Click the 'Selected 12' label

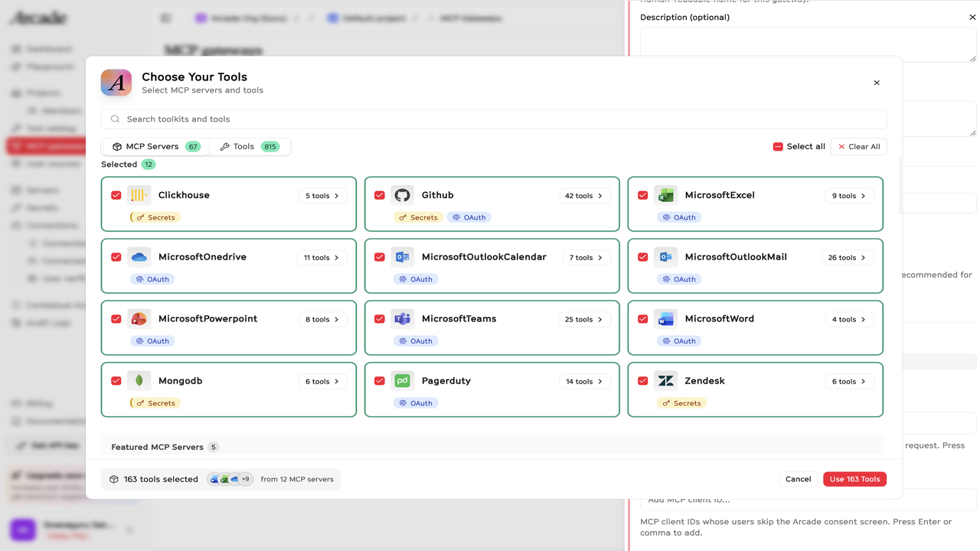[128, 165]
